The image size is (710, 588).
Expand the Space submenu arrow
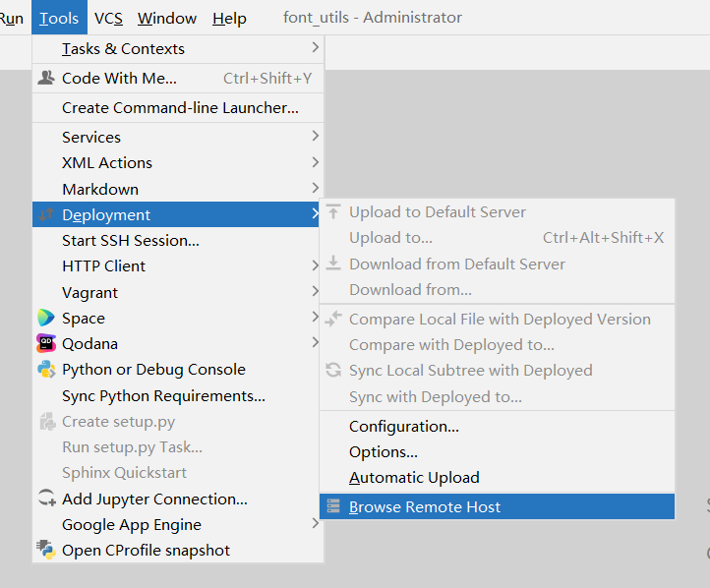pyautogui.click(x=316, y=317)
